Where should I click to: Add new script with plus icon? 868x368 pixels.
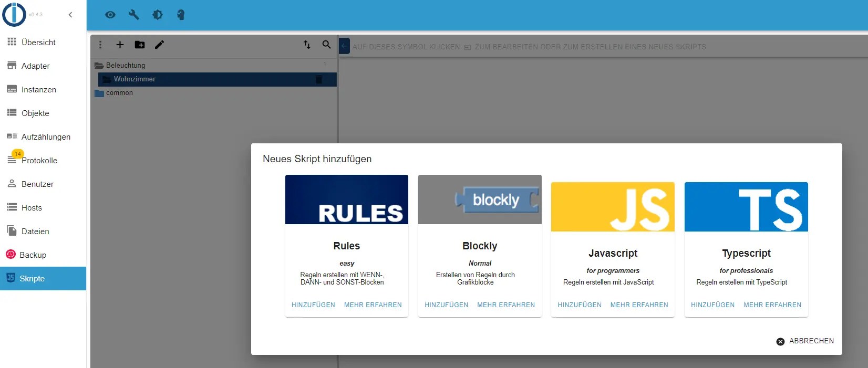tap(120, 45)
